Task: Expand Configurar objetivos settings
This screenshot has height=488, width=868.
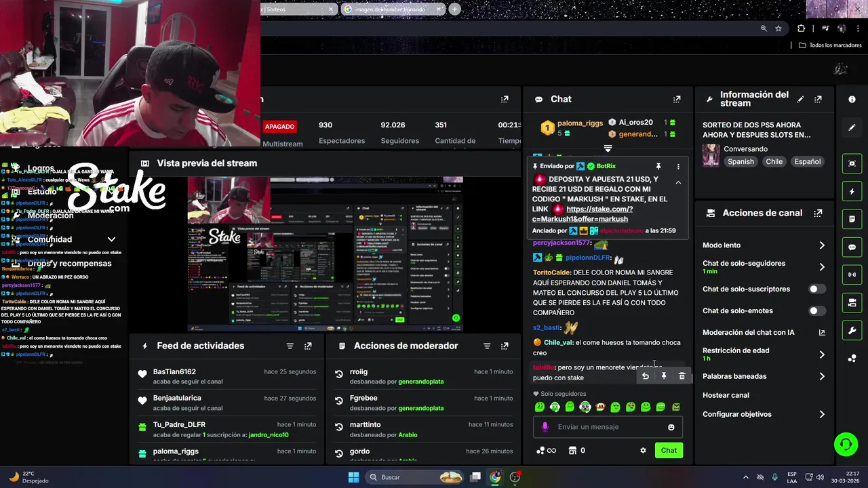Action: tap(822, 414)
